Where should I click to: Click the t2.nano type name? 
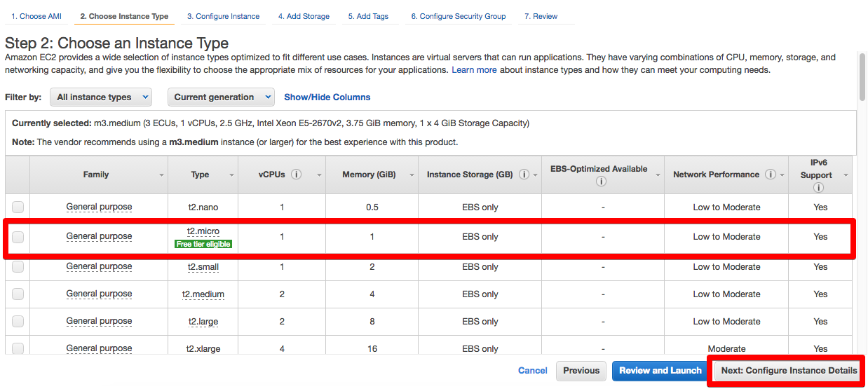203,207
